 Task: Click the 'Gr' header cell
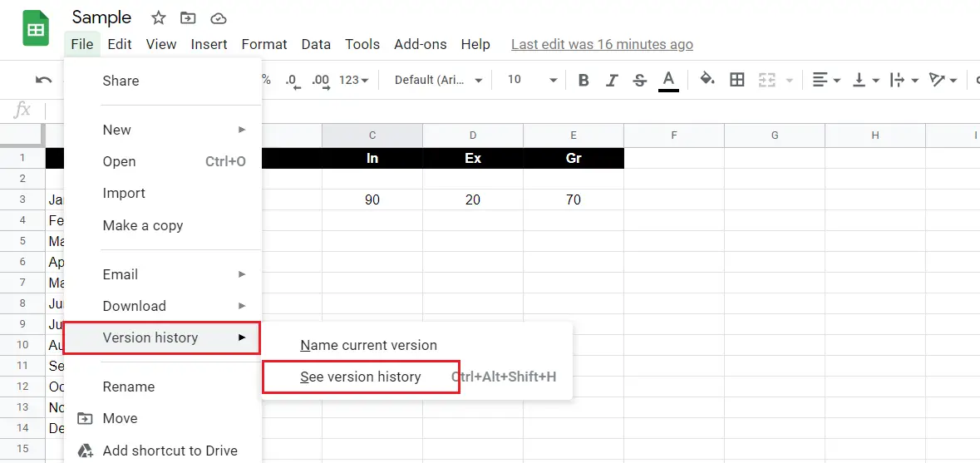[x=574, y=158]
